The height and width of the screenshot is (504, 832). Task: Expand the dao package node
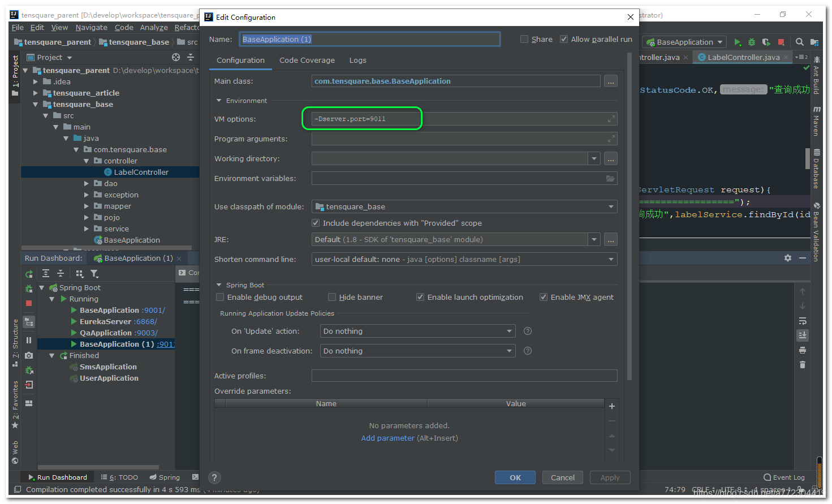[x=87, y=183]
